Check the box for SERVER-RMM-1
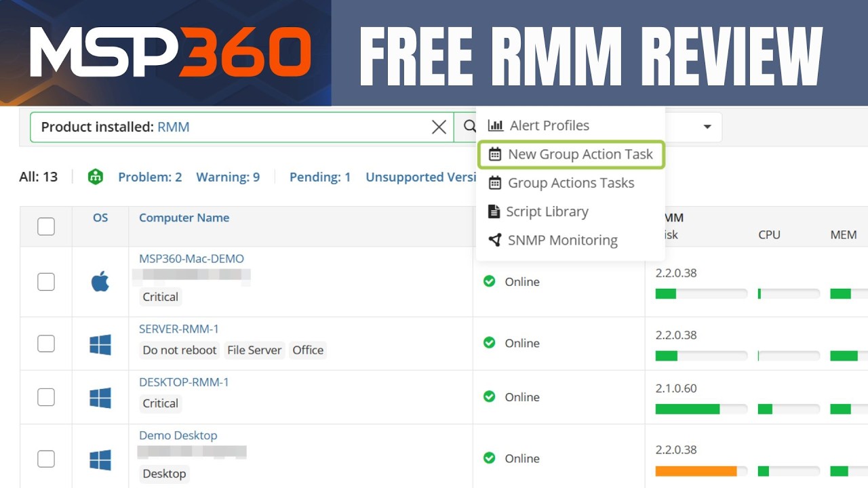Image resolution: width=868 pixels, height=488 pixels. (x=46, y=343)
